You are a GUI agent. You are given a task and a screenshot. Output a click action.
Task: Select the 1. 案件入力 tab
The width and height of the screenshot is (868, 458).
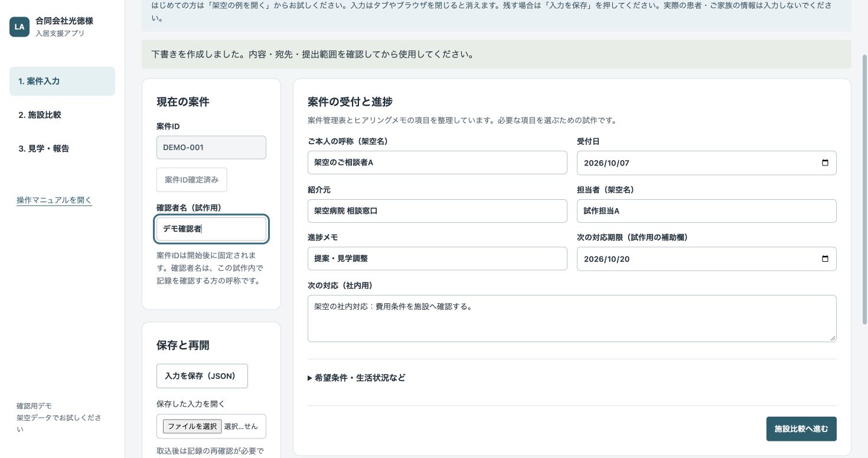pos(62,81)
